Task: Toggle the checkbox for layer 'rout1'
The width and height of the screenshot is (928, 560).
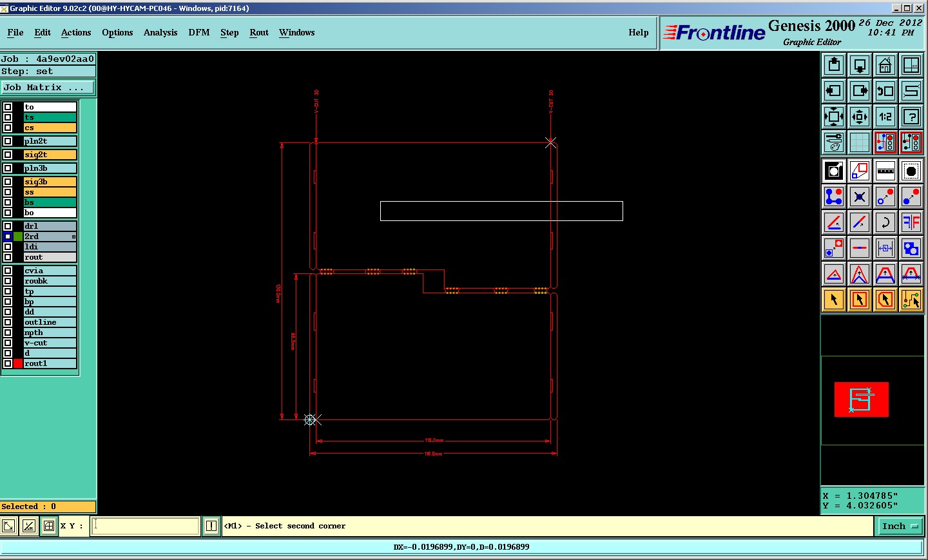Action: (8, 363)
